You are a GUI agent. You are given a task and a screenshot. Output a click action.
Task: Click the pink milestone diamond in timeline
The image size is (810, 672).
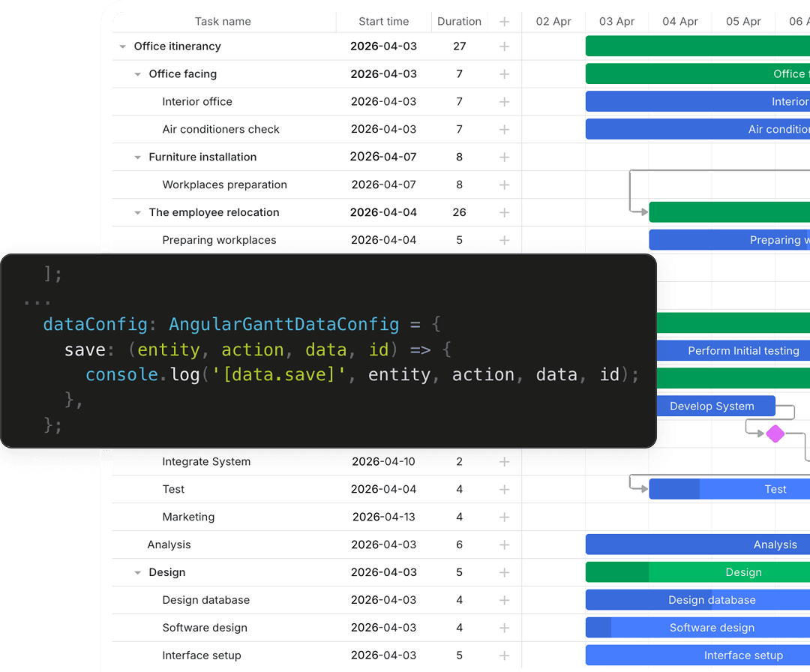[x=775, y=434]
